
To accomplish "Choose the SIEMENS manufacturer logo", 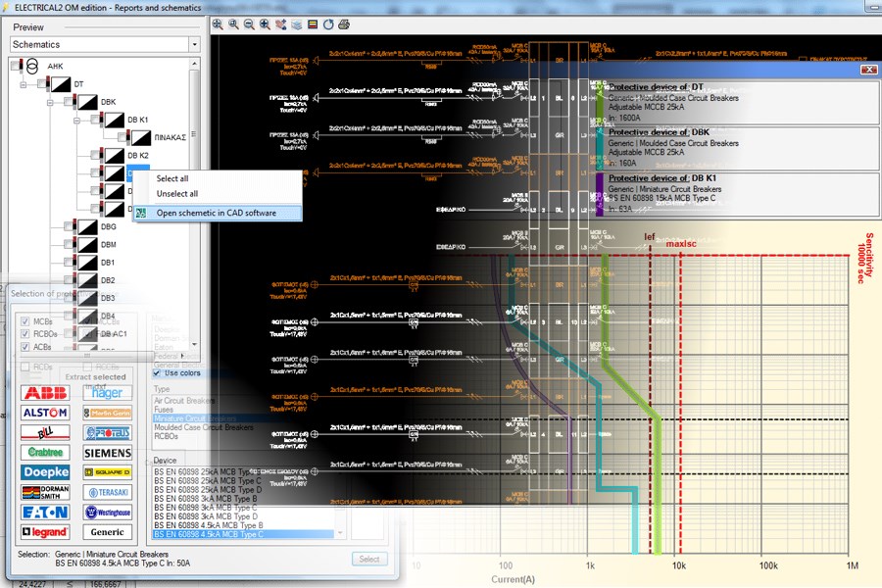I will tap(108, 453).
